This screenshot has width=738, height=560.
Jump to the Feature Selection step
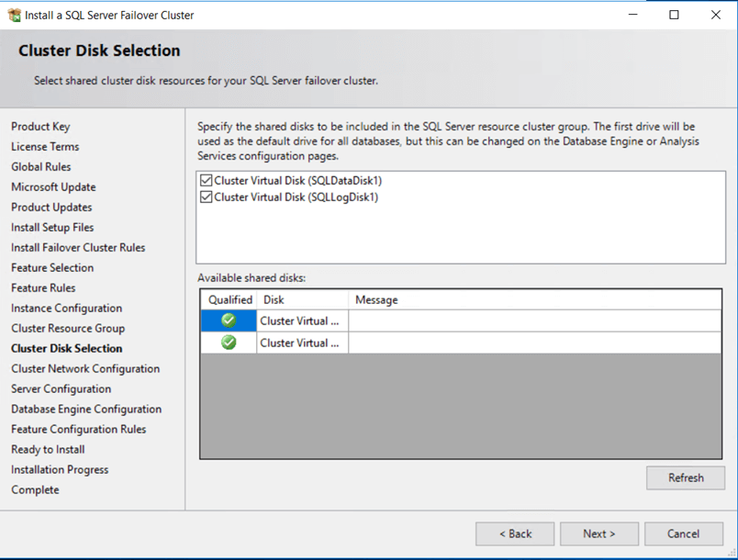tap(52, 268)
